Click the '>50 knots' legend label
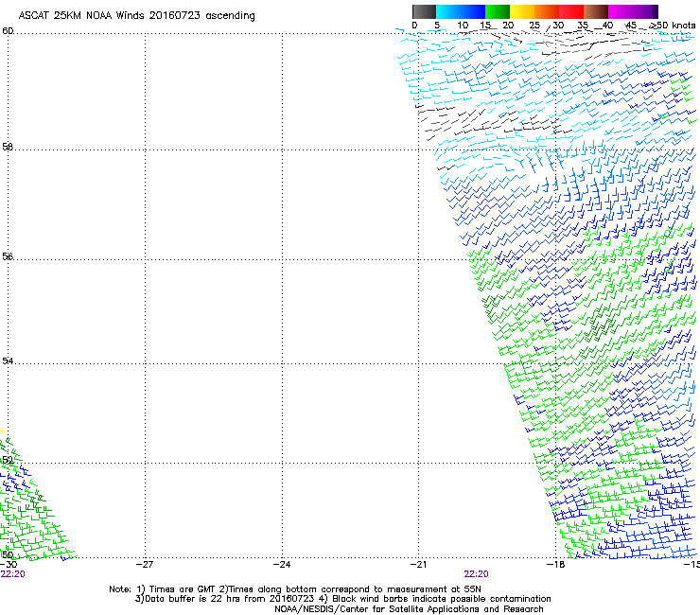This screenshot has height=615, width=700. 673,26
